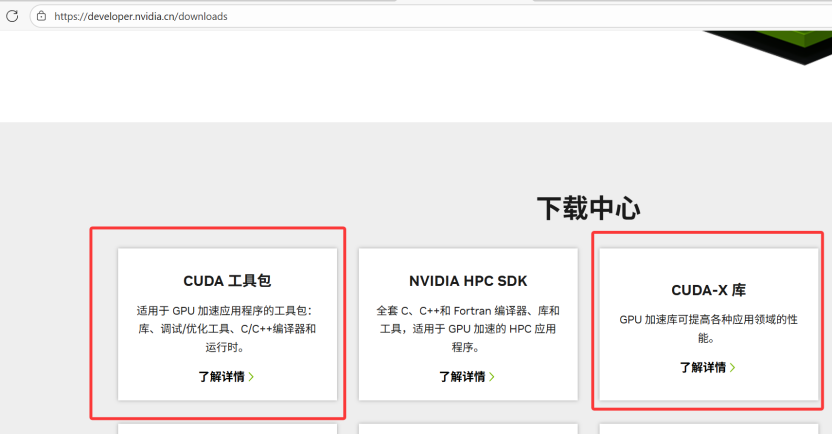Click the CUDA 工具包 description text
The image size is (832, 434).
[x=227, y=329]
